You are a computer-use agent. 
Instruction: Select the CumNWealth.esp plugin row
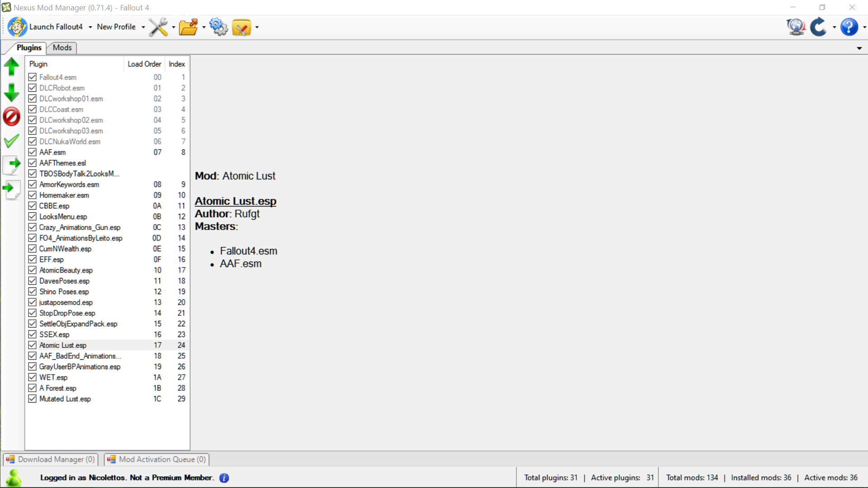coord(108,249)
